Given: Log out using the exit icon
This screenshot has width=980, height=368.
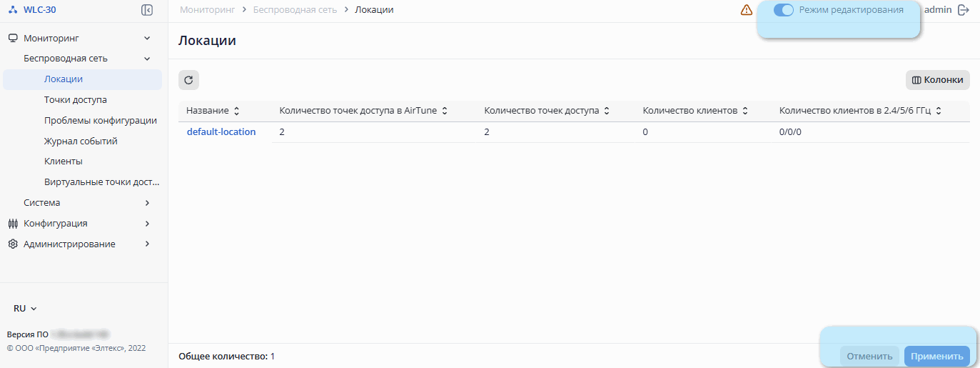Looking at the screenshot, I should (964, 10).
